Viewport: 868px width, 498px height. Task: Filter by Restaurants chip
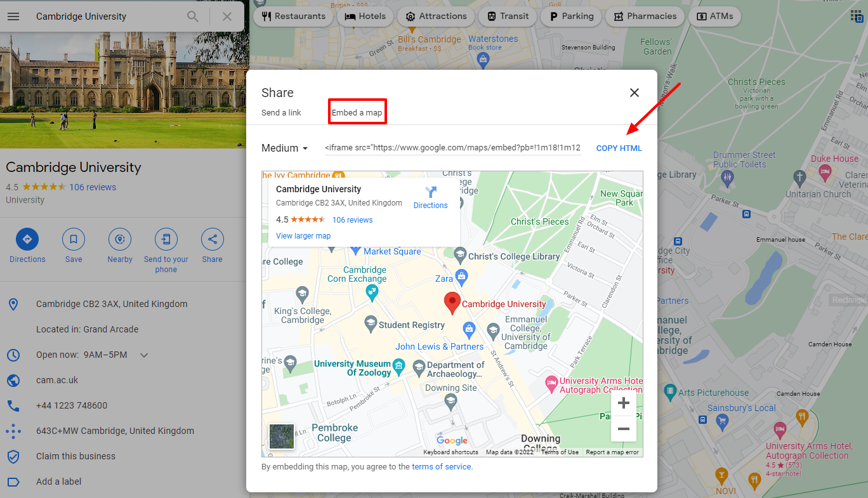[293, 16]
